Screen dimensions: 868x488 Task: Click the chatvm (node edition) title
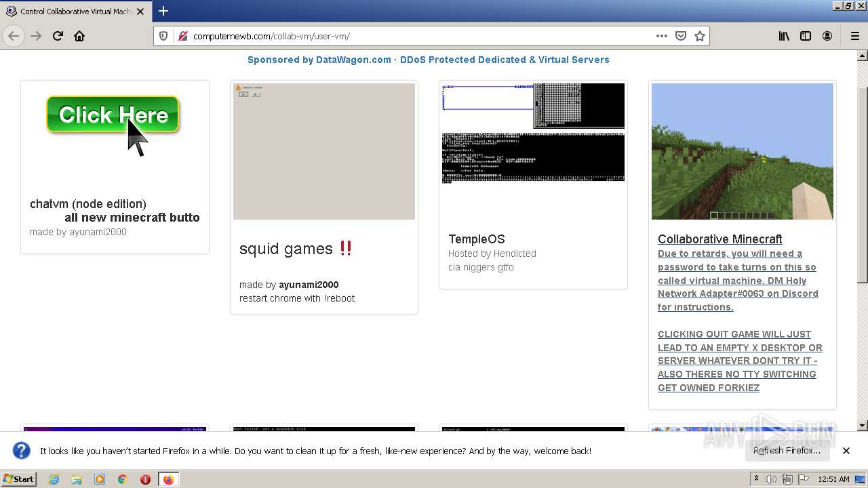click(x=88, y=203)
